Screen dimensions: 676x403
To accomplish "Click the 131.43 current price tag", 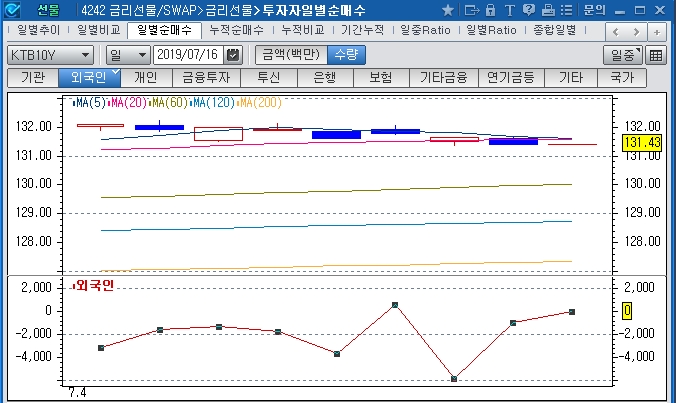I will pos(642,142).
